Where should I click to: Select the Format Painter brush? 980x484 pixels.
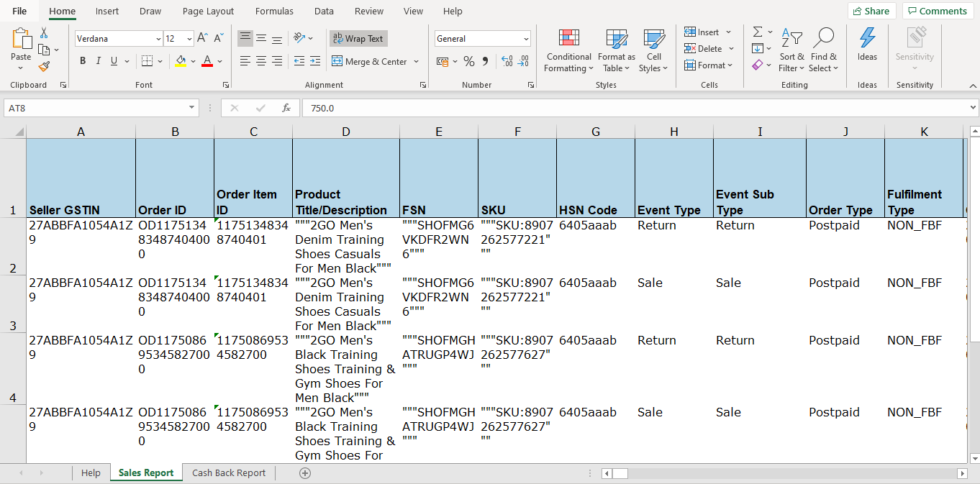coord(44,67)
